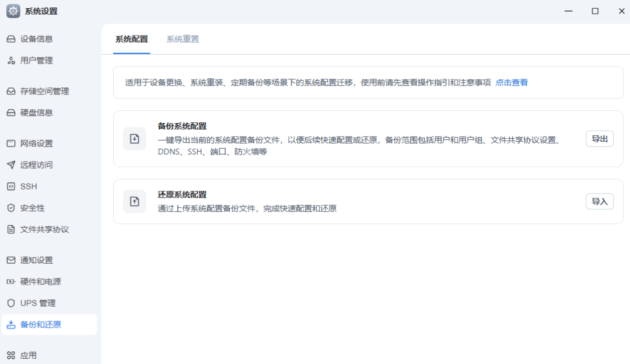Click the 通知设置 envelope icon

tap(10, 260)
